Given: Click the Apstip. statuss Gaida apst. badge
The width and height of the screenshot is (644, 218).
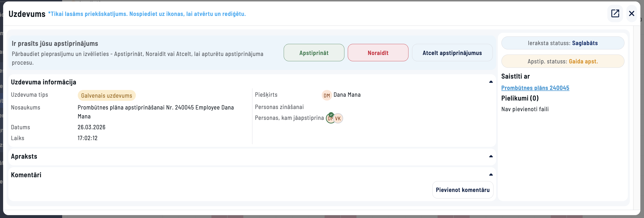Looking at the screenshot, I should click(x=563, y=61).
